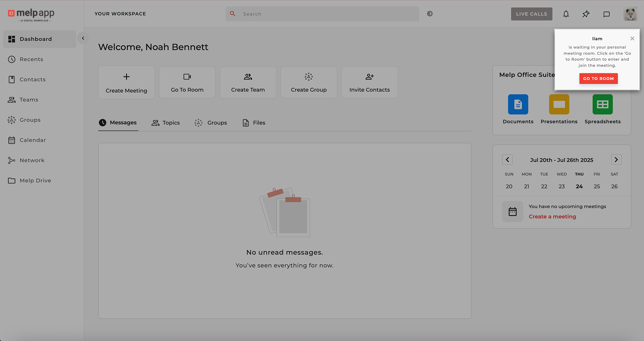Image resolution: width=644 pixels, height=341 pixels.
Task: Dismiss the liam meeting room notification
Action: (x=632, y=39)
